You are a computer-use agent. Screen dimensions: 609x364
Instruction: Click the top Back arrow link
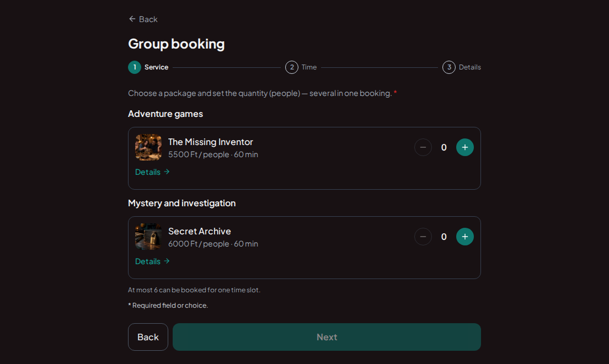[143, 19]
